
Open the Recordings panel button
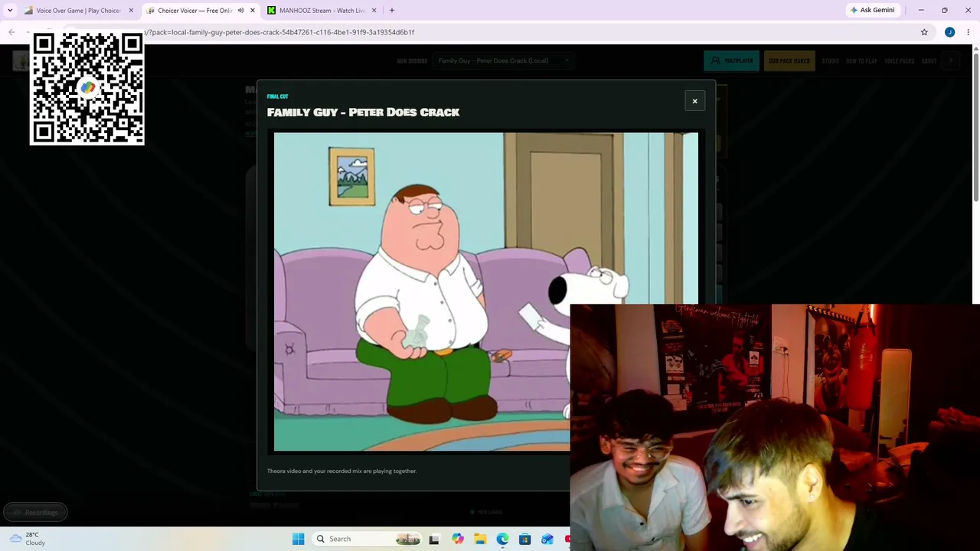click(35, 512)
